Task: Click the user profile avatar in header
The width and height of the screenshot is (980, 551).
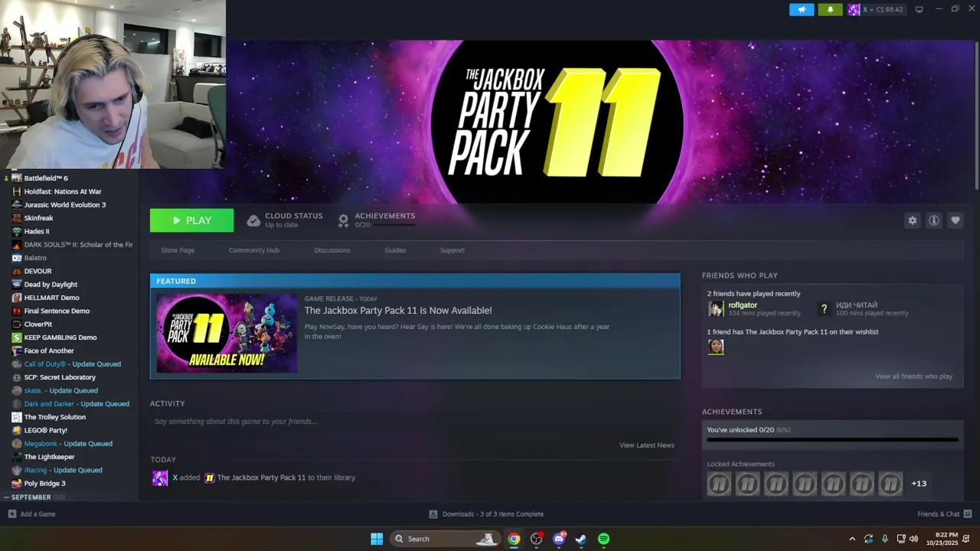Action: (x=853, y=9)
